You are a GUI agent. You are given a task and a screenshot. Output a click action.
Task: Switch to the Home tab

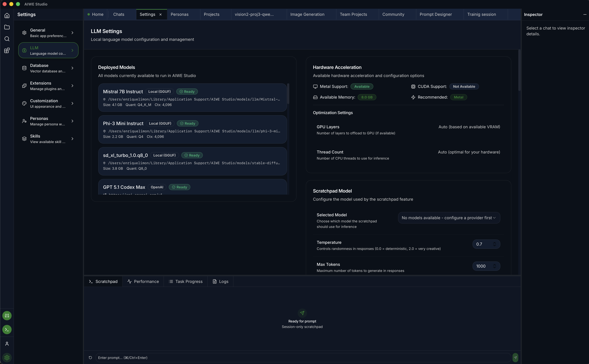(96, 14)
